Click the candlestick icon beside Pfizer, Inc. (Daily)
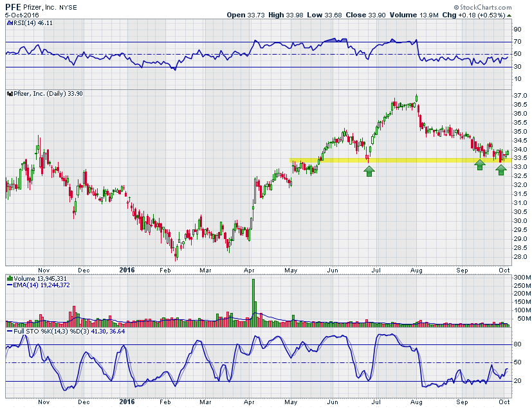 tap(9, 94)
